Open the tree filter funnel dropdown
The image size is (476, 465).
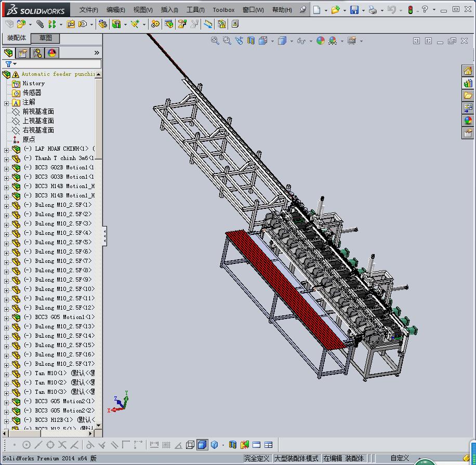pyautogui.click(x=10, y=64)
